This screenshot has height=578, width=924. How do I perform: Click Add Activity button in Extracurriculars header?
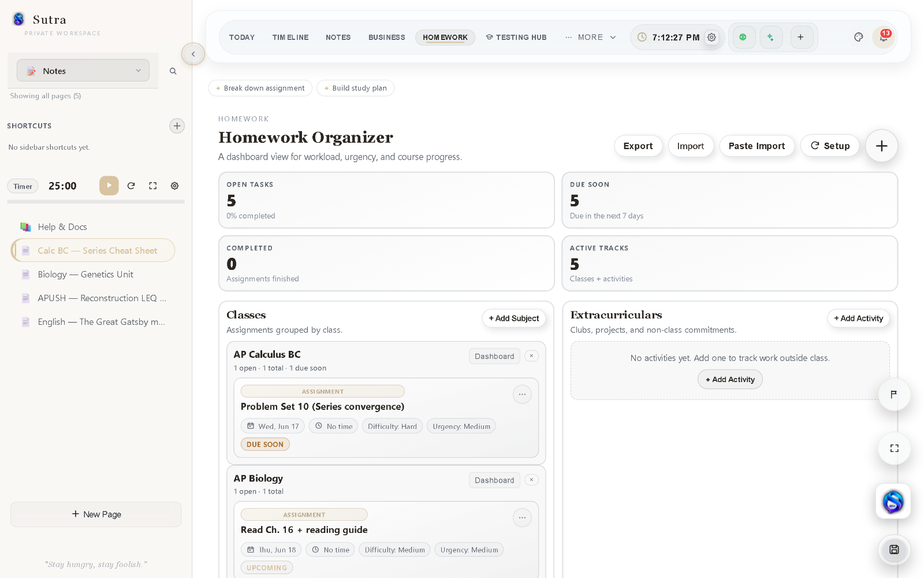(859, 318)
